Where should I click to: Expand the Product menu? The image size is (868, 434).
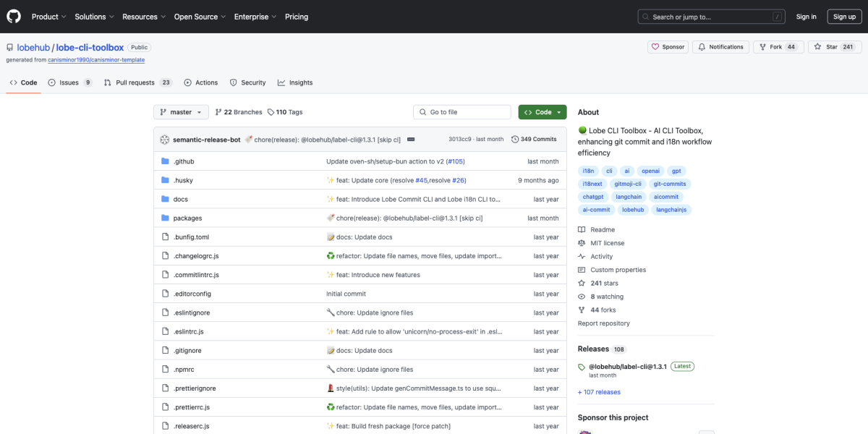(48, 16)
